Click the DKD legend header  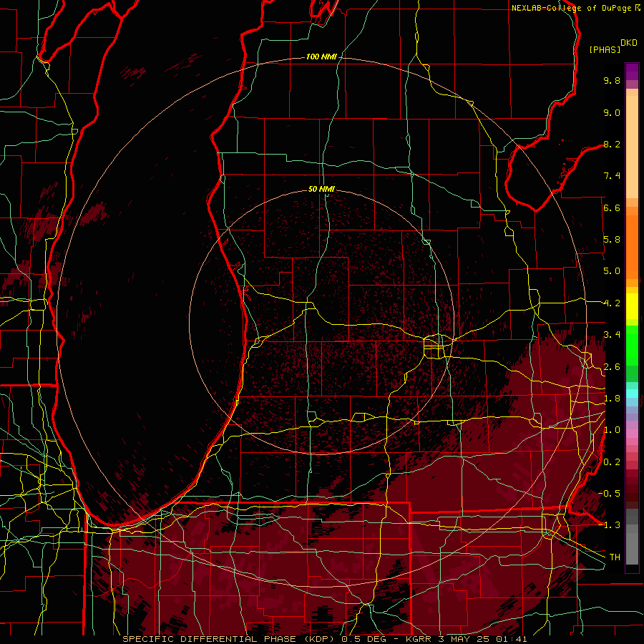629,43
